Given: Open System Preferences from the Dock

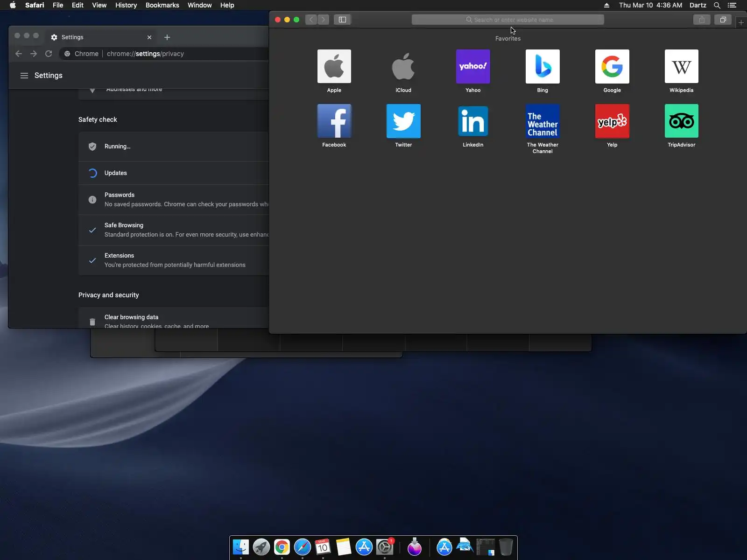Looking at the screenshot, I should click(x=385, y=547).
